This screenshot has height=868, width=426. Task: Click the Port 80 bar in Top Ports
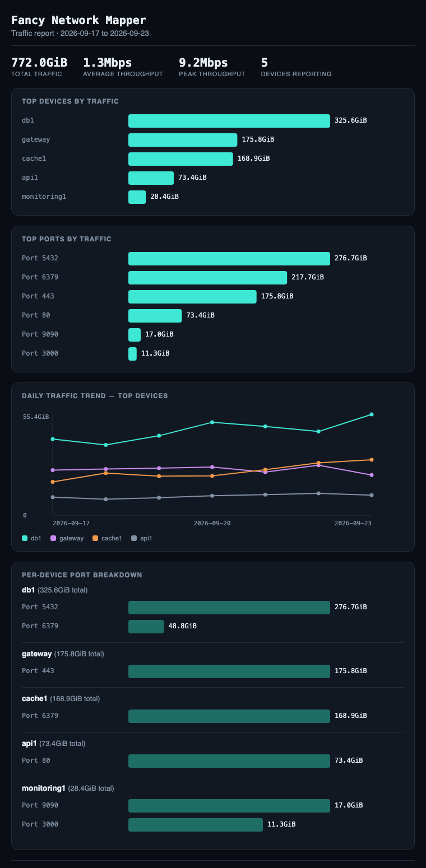click(155, 316)
